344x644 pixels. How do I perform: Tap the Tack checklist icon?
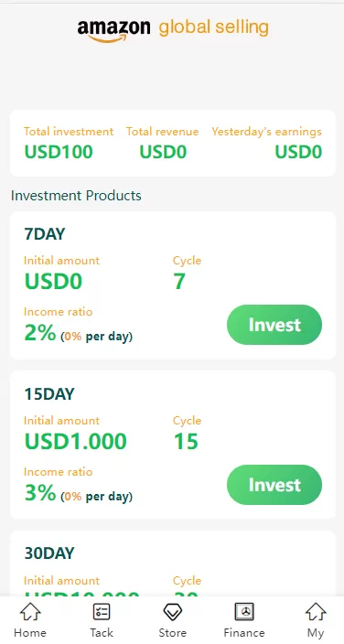[x=102, y=612]
